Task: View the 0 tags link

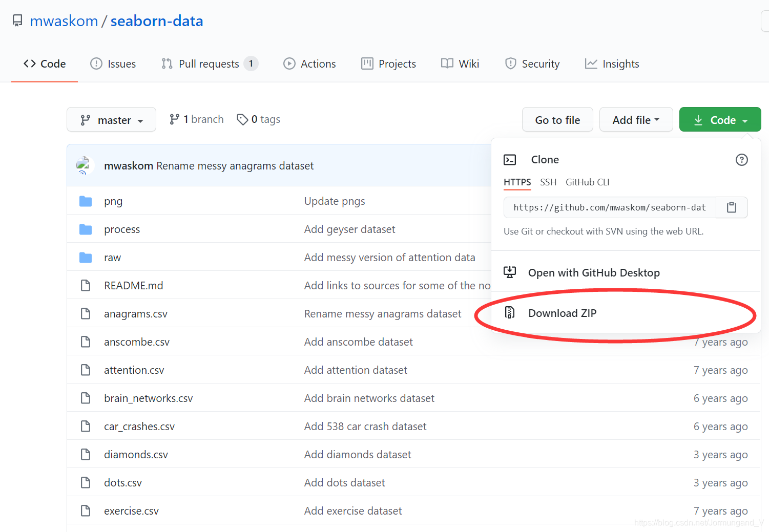Action: (x=259, y=119)
